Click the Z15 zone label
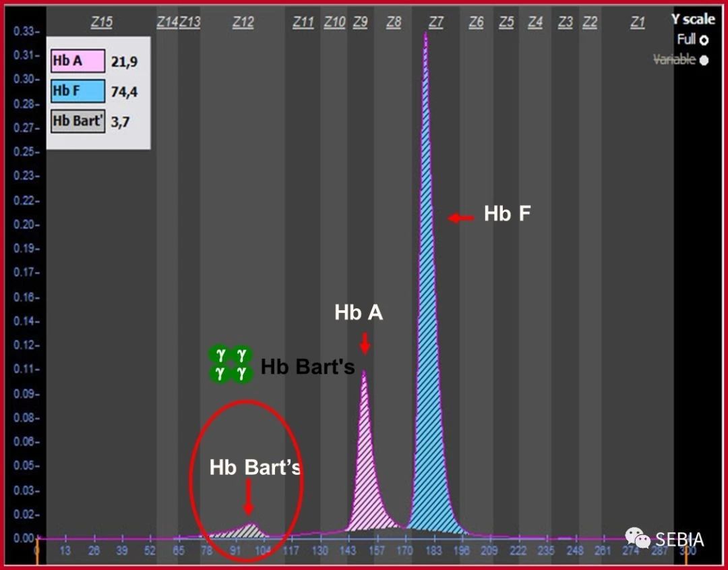This screenshot has width=728, height=570. [101, 22]
